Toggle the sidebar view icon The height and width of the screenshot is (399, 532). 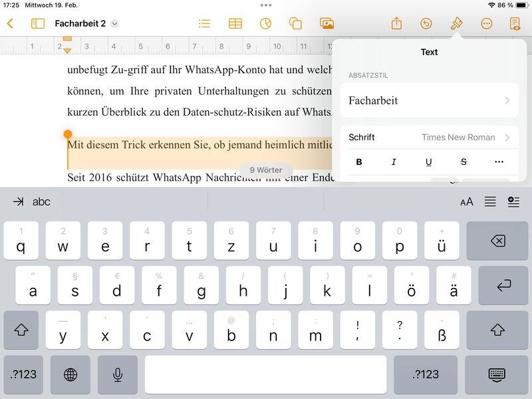[38, 23]
